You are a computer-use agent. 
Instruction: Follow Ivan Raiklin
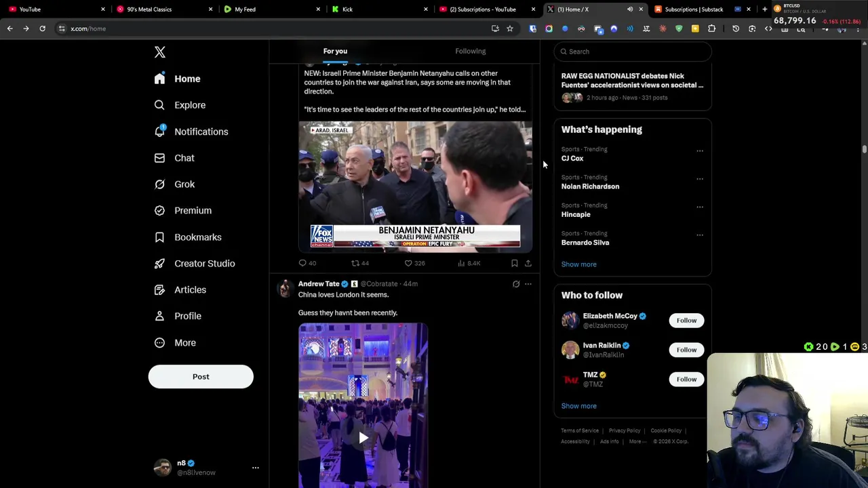click(x=686, y=350)
